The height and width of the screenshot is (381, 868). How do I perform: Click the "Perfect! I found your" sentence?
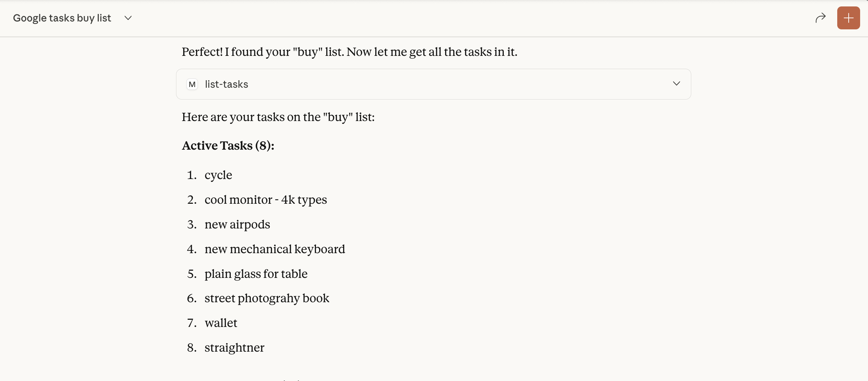[x=349, y=52]
